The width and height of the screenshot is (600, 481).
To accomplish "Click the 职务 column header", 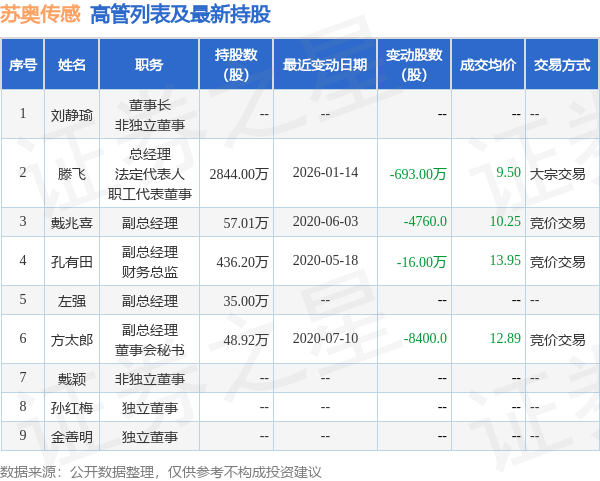I will (149, 65).
